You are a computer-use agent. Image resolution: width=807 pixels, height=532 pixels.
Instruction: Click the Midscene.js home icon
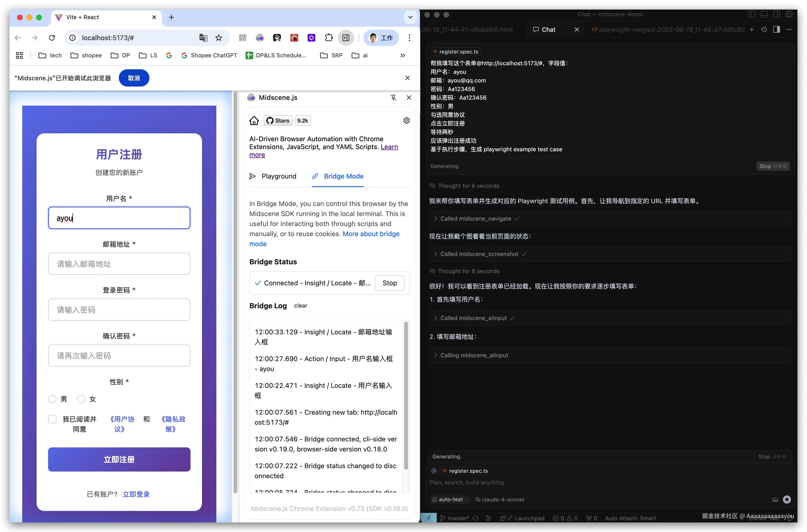tap(254, 120)
